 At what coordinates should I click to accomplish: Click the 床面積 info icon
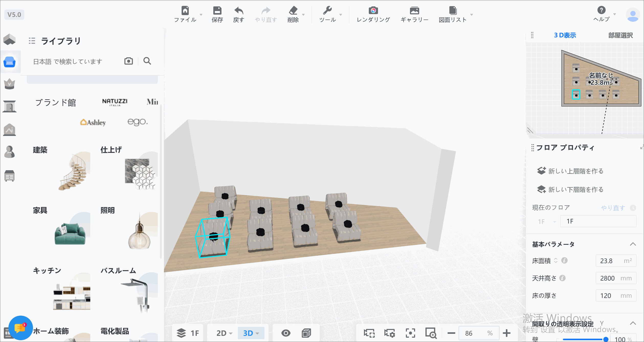pyautogui.click(x=564, y=261)
